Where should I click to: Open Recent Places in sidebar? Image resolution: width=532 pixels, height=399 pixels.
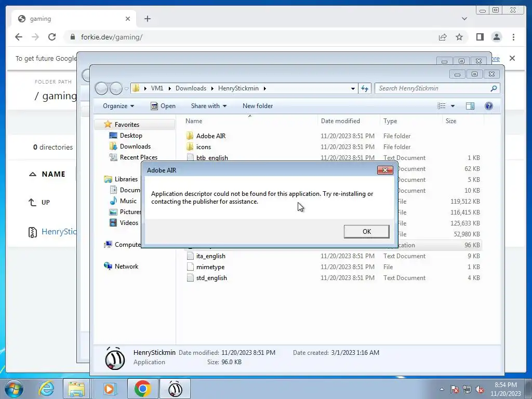(138, 157)
